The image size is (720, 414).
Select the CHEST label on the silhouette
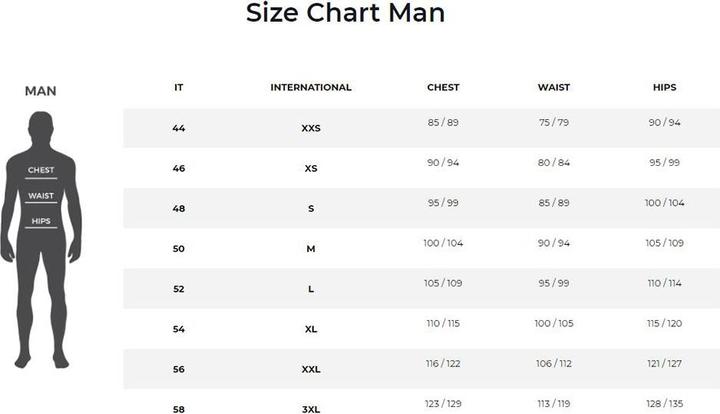coord(41,170)
